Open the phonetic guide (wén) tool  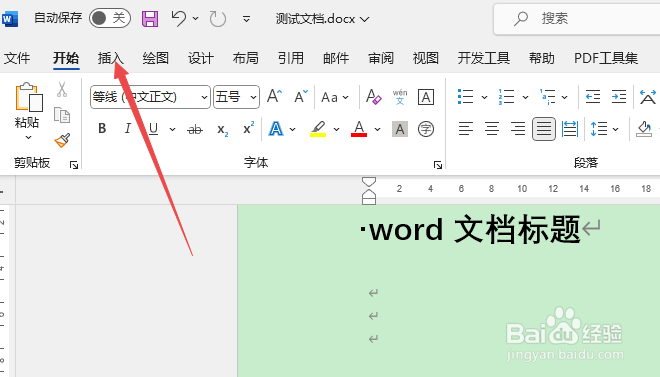tap(399, 97)
